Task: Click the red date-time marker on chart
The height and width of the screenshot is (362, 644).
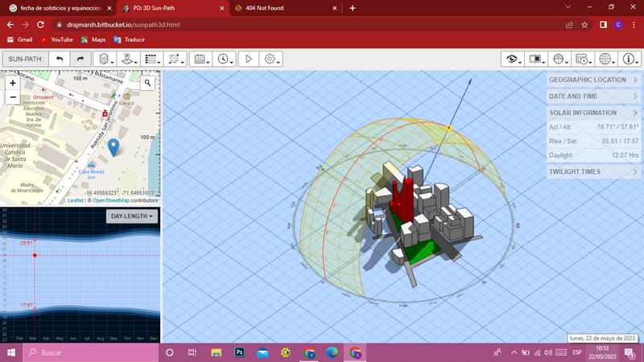Action: click(35, 255)
